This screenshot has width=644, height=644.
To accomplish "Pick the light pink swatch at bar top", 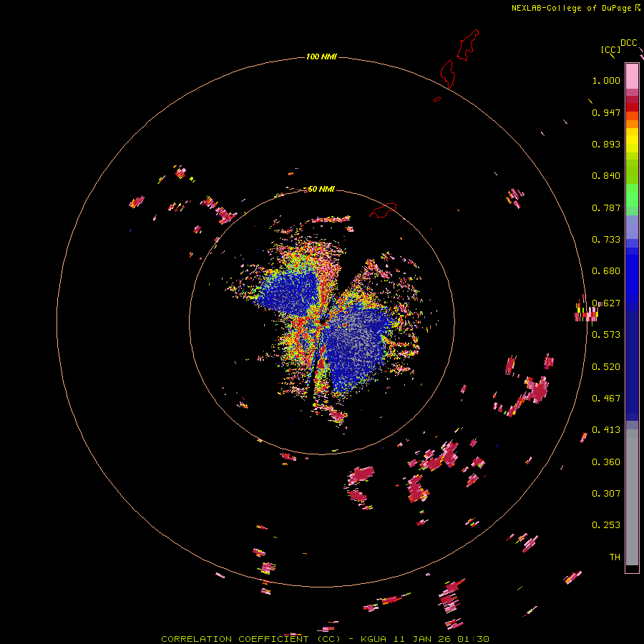I will click(x=632, y=76).
